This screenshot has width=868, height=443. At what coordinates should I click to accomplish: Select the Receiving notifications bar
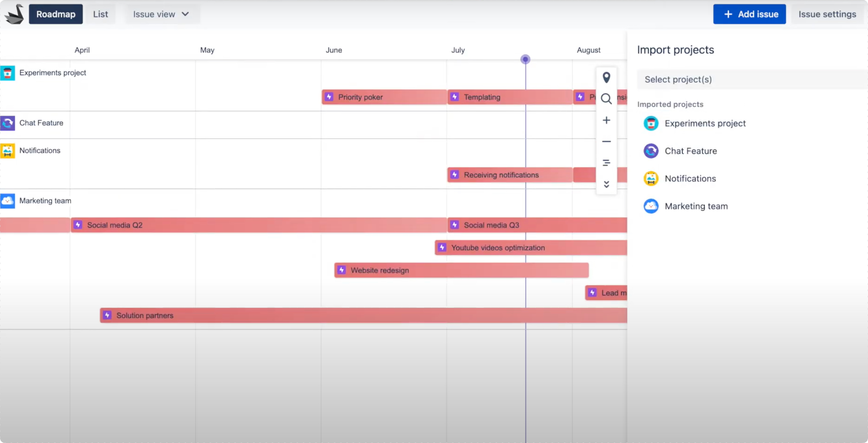tap(510, 175)
